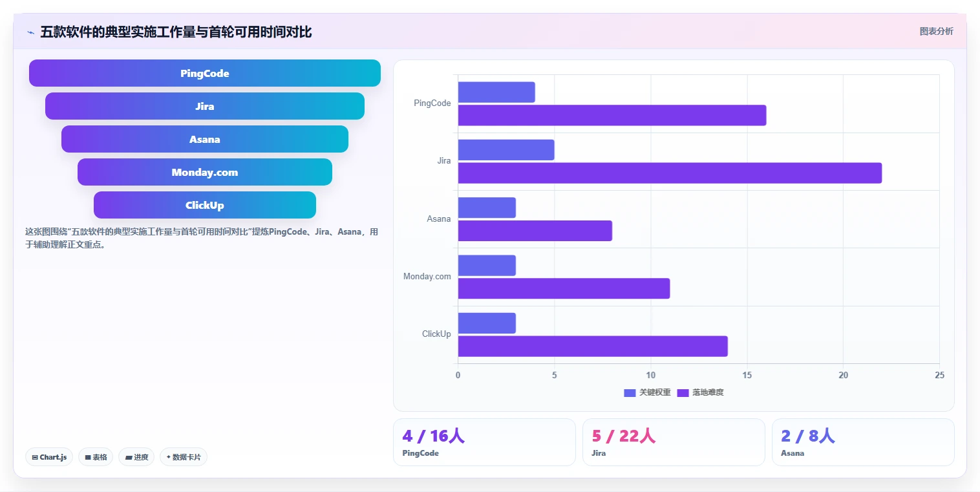Select the ClickUp funnel bar

point(205,205)
